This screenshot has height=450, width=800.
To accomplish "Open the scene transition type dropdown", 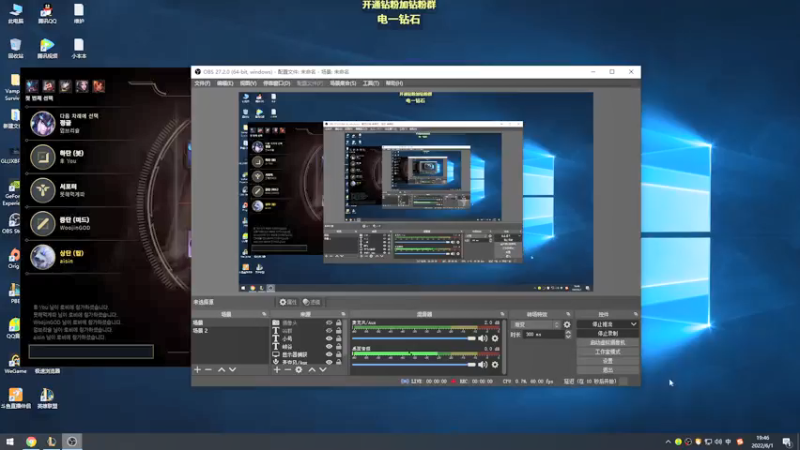I will click(536, 324).
